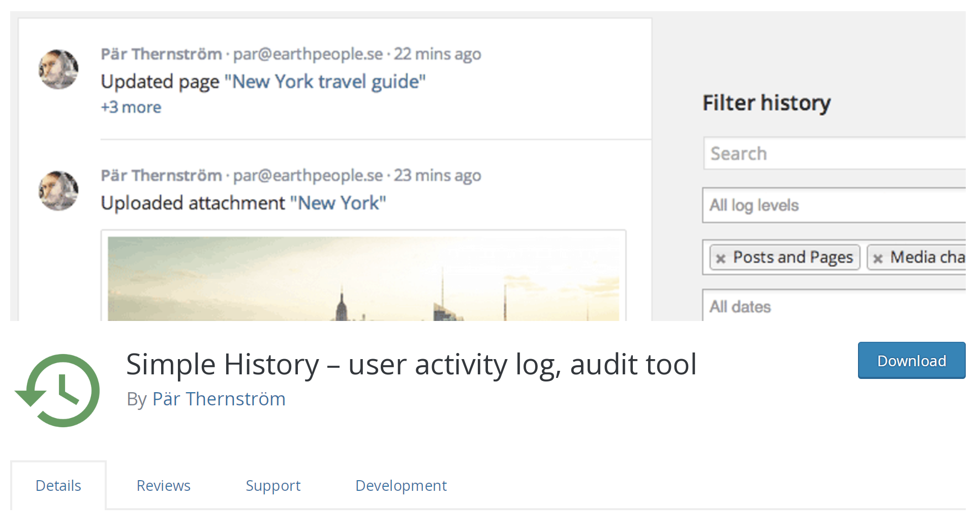The width and height of the screenshot is (980, 530).
Task: Open the "New York" attachment link
Action: tap(338, 203)
